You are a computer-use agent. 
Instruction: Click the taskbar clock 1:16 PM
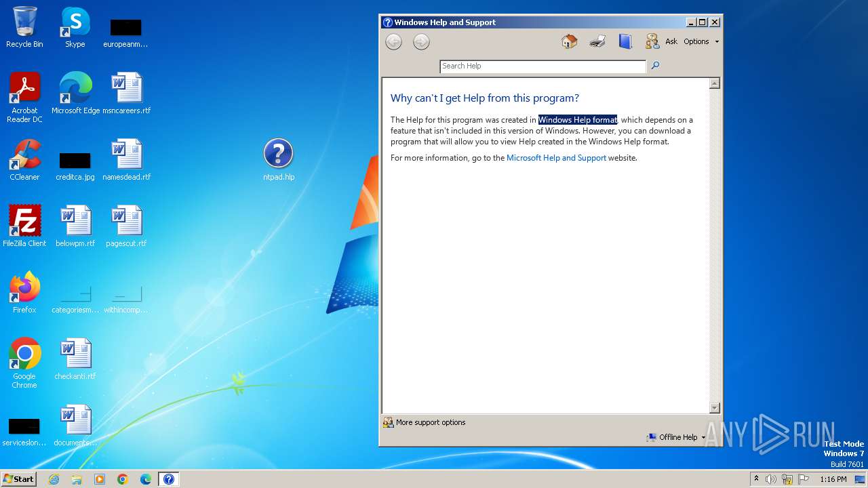pyautogui.click(x=833, y=479)
